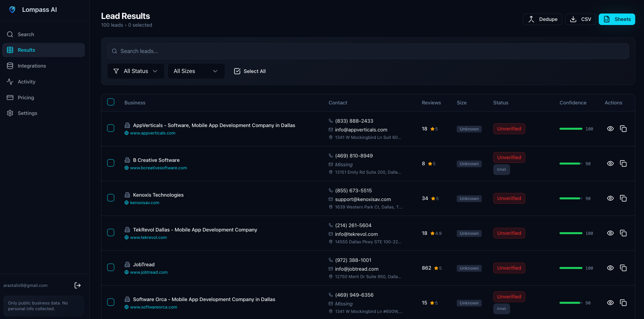Click the arastalis9@gmail.com account email
Image resolution: width=644 pixels, height=319 pixels.
tap(25, 286)
